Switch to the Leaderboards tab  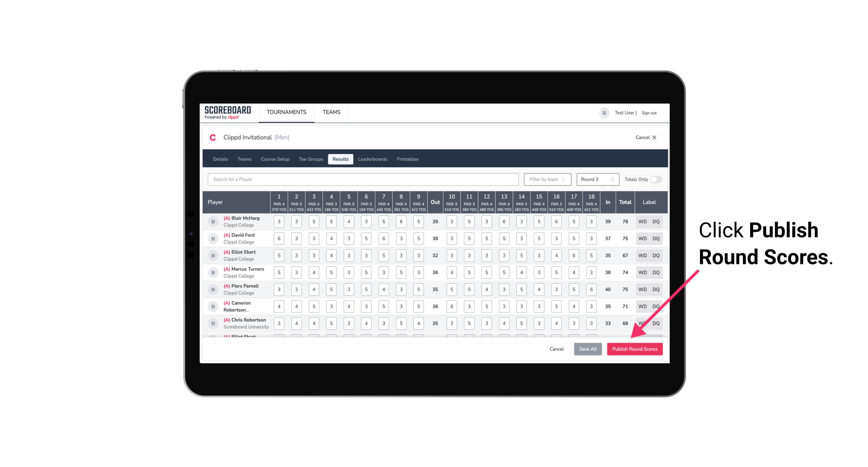pos(372,159)
